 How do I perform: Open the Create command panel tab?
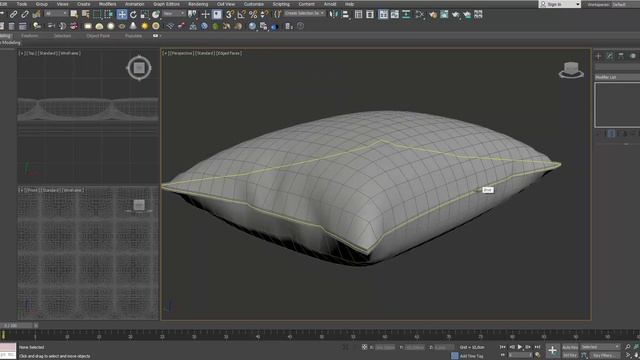tap(598, 56)
